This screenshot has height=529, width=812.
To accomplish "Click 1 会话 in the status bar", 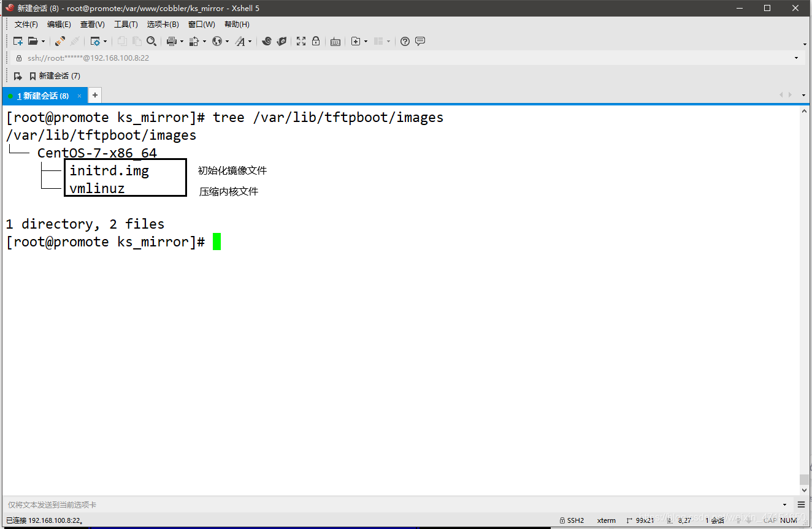I will 715,520.
